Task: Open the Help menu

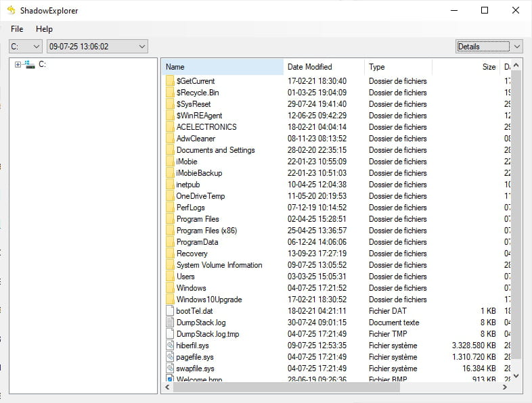Action: point(44,29)
